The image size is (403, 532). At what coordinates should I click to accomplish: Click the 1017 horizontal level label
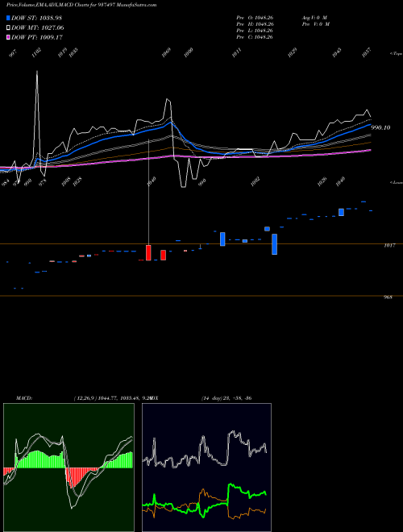click(x=389, y=245)
